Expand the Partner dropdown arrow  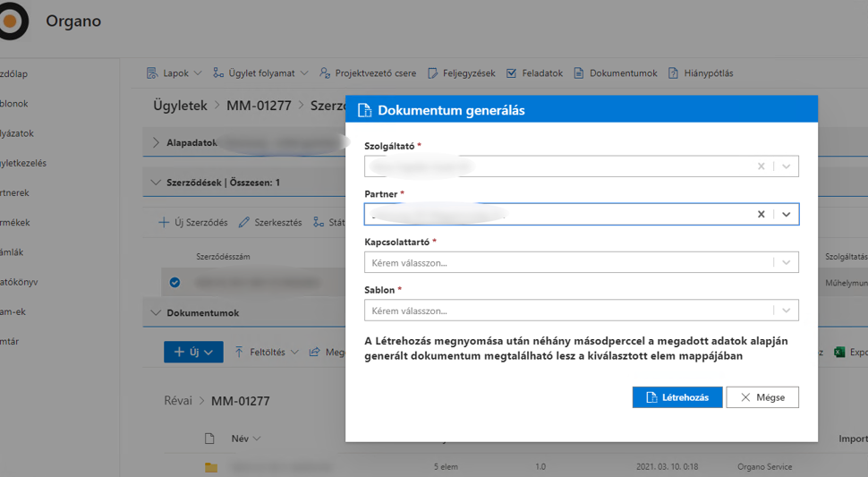click(x=786, y=215)
